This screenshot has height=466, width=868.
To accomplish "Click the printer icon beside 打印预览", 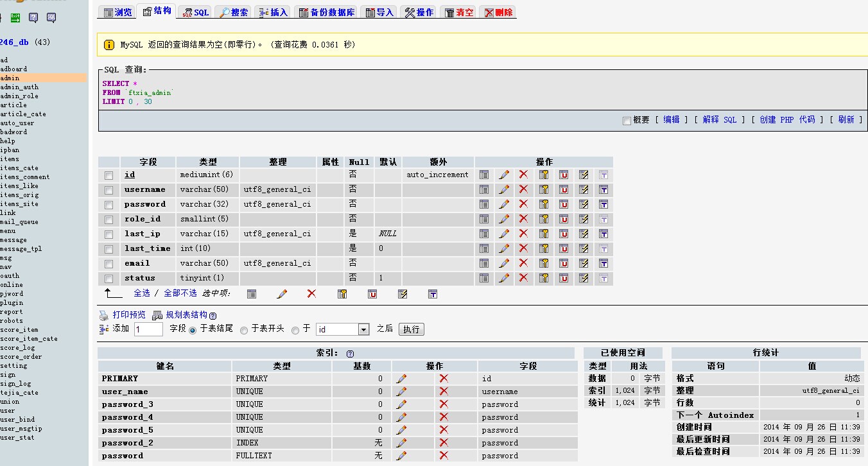I will pos(103,315).
